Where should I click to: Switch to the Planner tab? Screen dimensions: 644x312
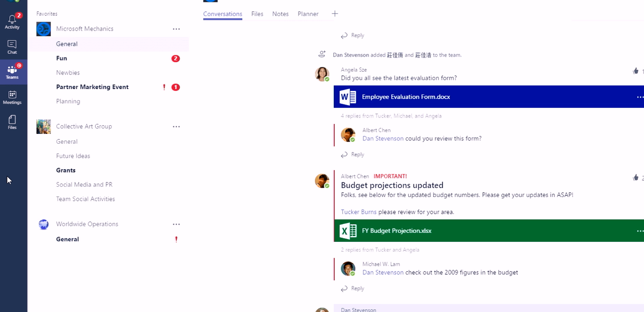click(x=308, y=14)
